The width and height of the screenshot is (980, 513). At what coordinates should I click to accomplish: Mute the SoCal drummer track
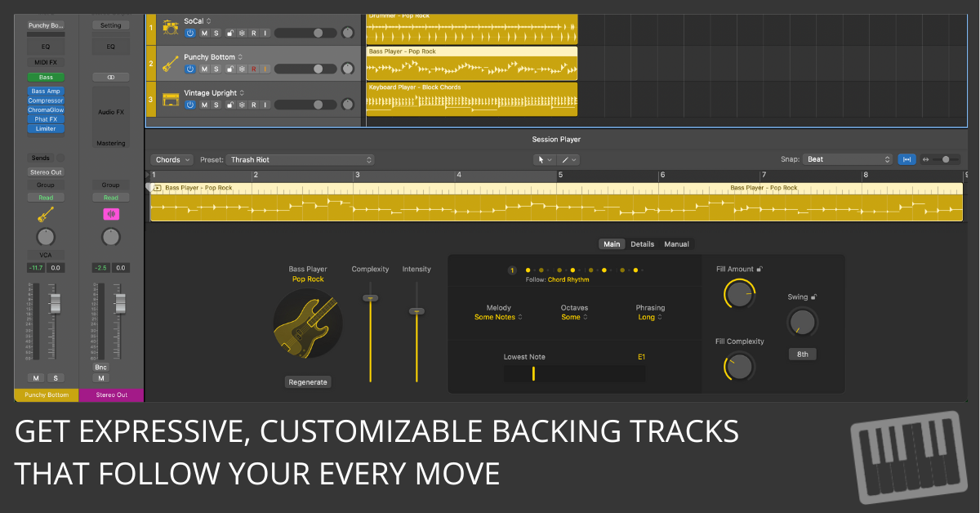pyautogui.click(x=204, y=33)
